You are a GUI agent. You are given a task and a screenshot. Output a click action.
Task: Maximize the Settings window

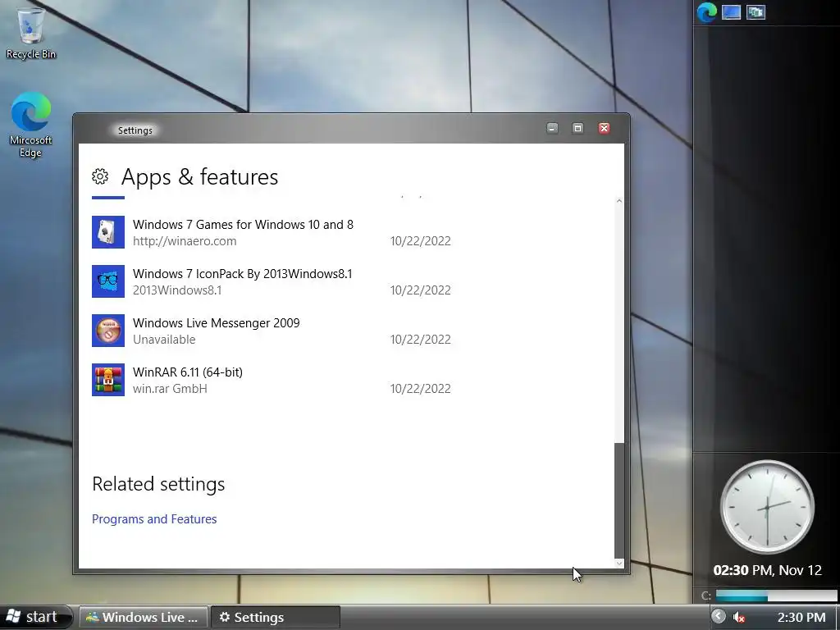578,128
